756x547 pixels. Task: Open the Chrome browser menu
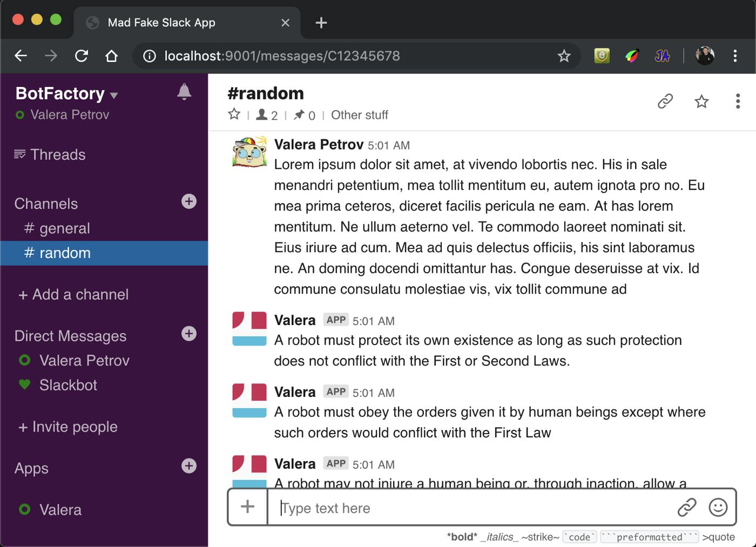pos(735,56)
